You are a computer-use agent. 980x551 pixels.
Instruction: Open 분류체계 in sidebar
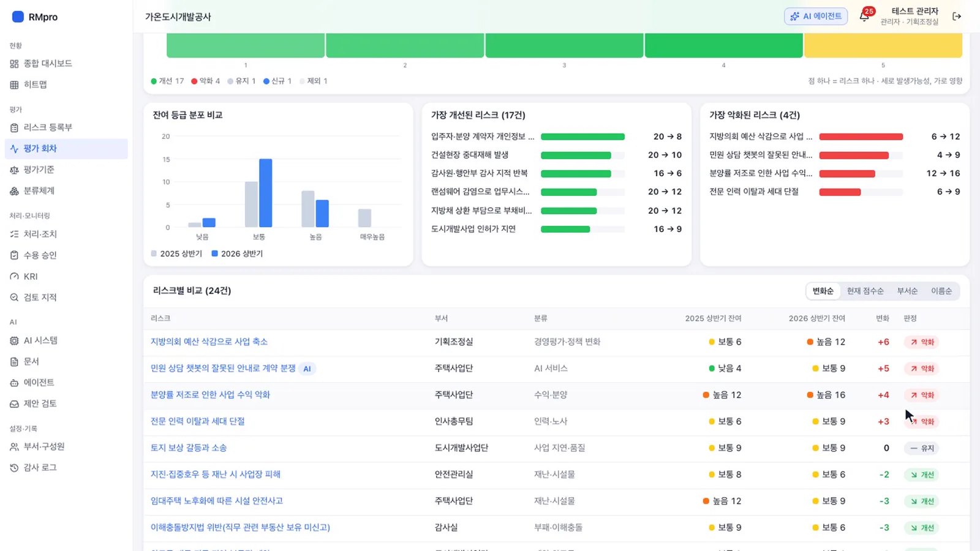pyautogui.click(x=66, y=191)
